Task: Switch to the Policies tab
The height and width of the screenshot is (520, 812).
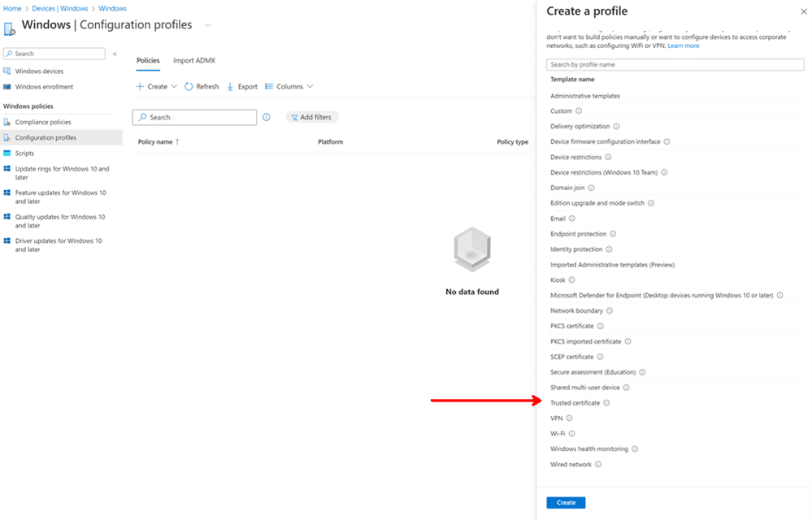Action: click(x=148, y=61)
